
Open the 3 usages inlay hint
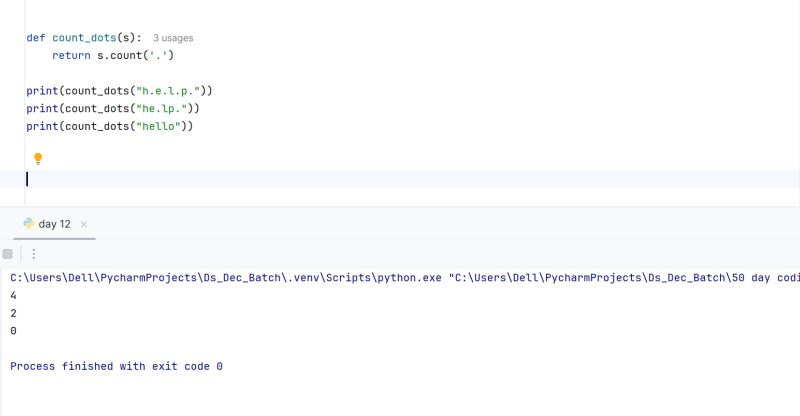pyautogui.click(x=173, y=38)
